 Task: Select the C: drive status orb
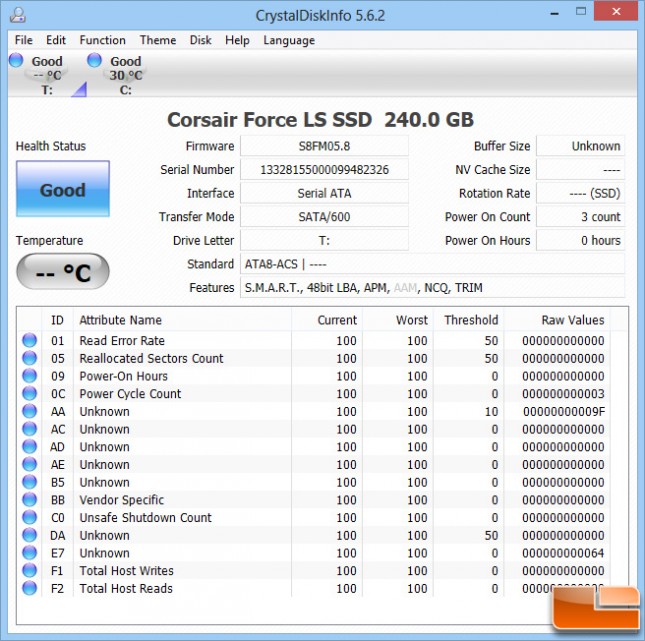coord(94,60)
